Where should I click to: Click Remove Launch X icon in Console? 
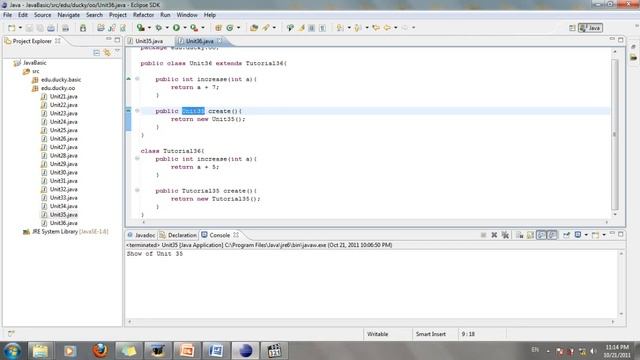coord(494,235)
